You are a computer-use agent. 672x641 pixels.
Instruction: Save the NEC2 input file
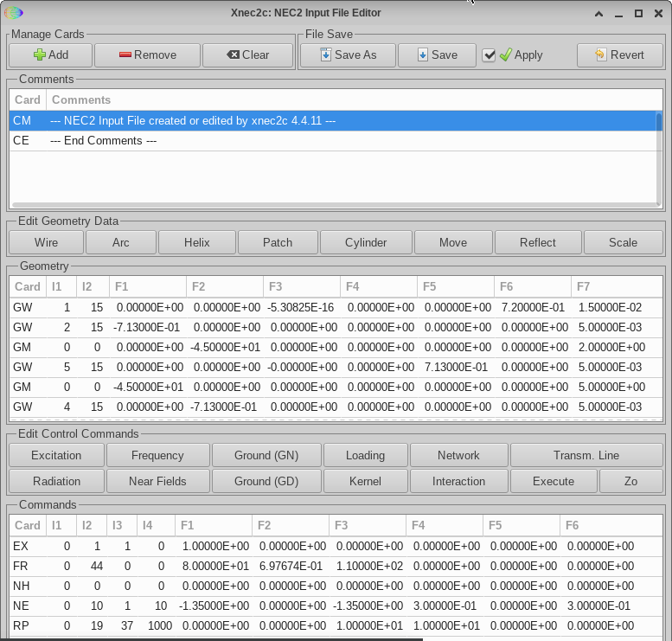coord(437,54)
